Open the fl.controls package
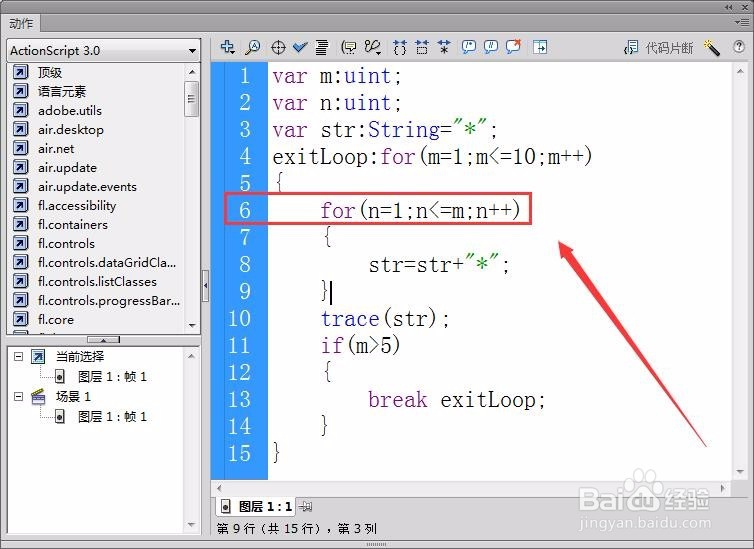The height and width of the screenshot is (549, 754). [66, 244]
